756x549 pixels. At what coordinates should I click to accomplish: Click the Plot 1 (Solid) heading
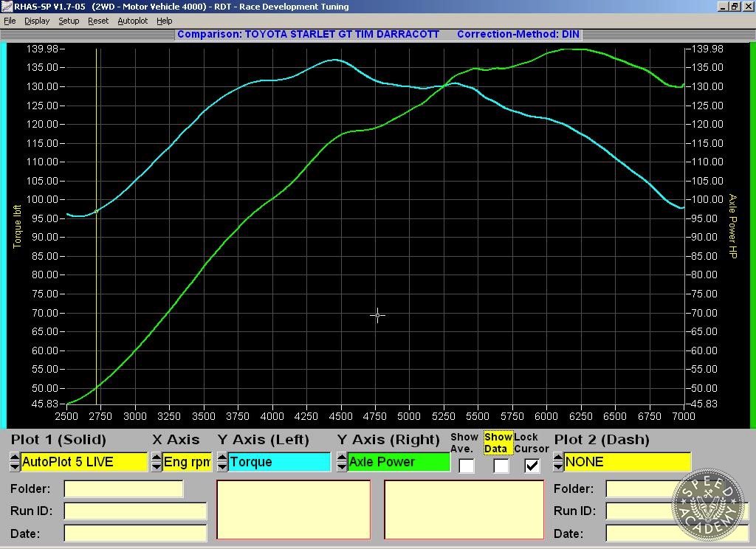coord(58,440)
